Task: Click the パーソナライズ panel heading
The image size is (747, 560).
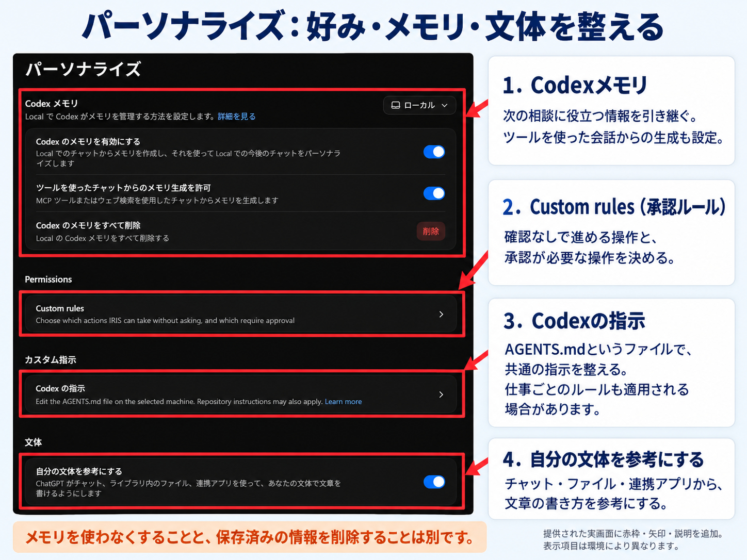Action: 83,69
